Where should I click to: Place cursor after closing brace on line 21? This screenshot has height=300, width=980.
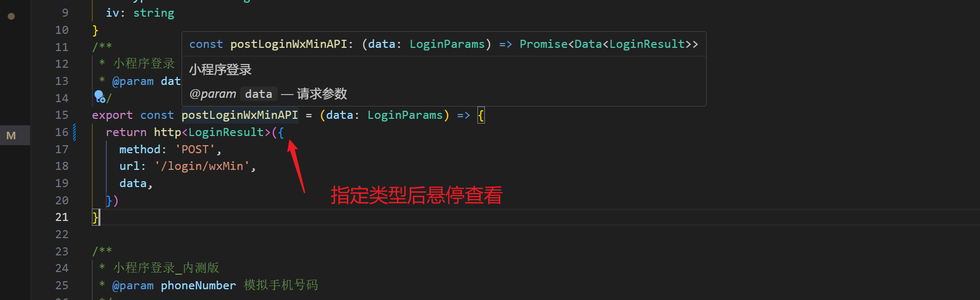[100, 217]
